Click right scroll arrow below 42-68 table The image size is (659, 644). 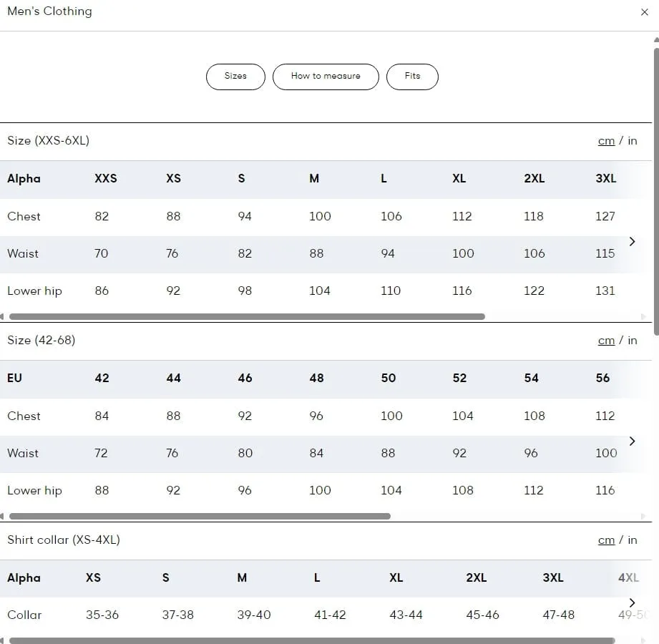(643, 516)
